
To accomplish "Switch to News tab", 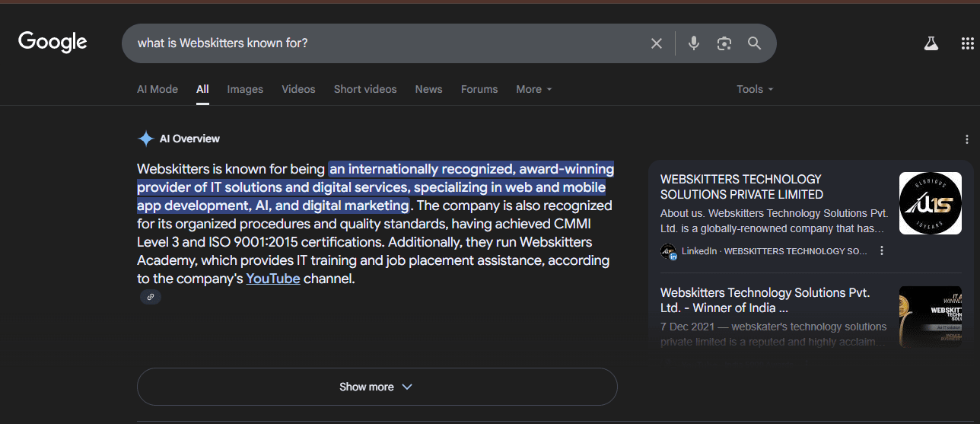I will click(x=428, y=89).
